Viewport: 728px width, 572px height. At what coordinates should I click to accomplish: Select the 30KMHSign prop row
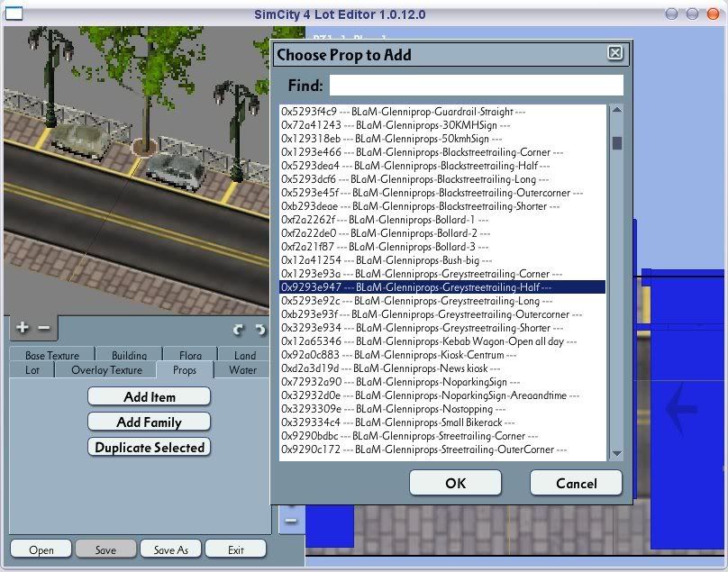coord(443,125)
